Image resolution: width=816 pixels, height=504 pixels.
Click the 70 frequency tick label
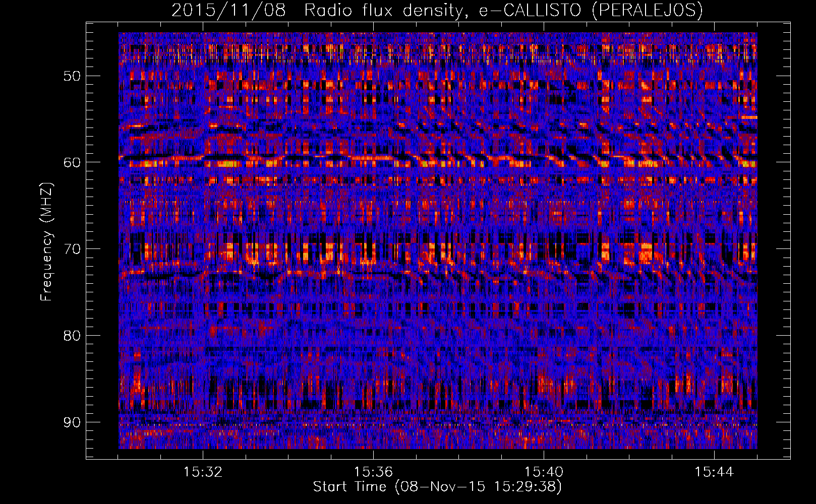[x=72, y=249]
